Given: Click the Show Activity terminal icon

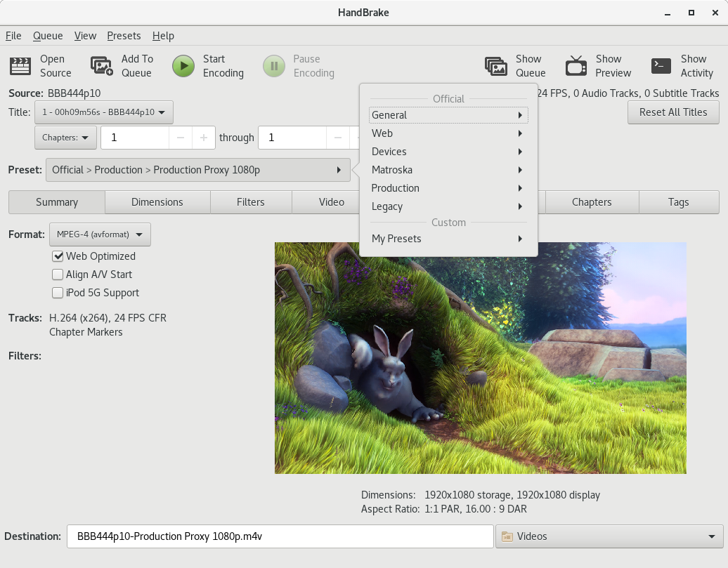Looking at the screenshot, I should click(x=661, y=66).
